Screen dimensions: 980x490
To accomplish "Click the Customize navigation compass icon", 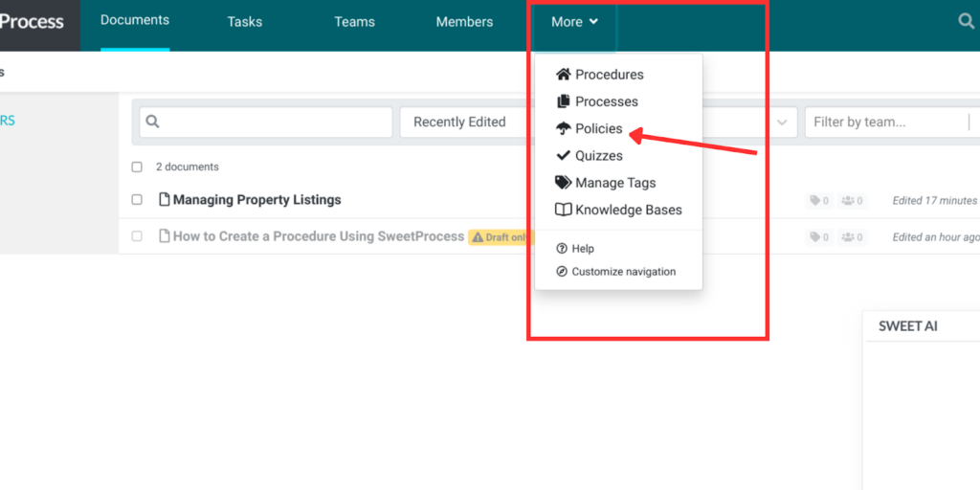I will 561,272.
